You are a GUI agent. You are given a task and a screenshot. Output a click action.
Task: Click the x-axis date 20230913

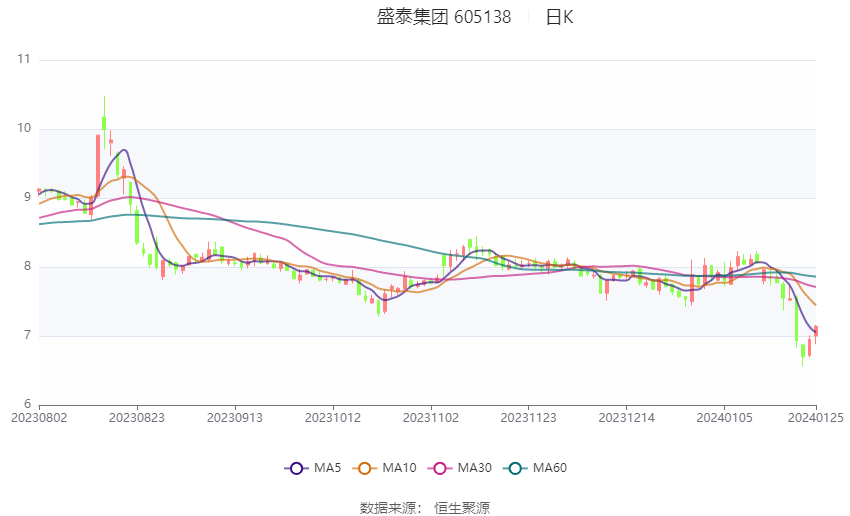(x=235, y=418)
